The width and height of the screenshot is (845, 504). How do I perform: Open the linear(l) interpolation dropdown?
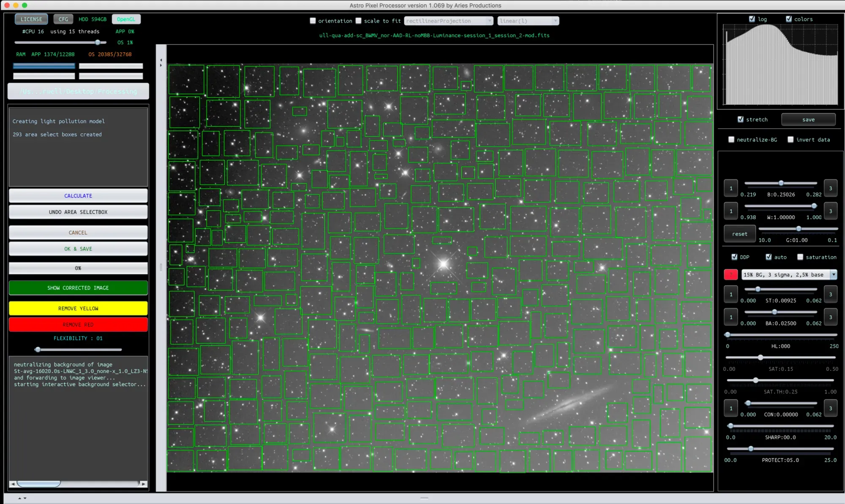pos(528,21)
